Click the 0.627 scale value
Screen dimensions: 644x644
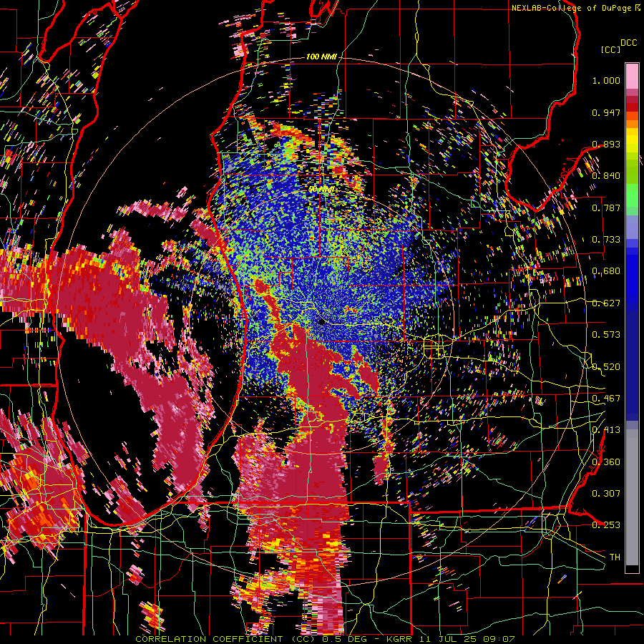[606, 303]
